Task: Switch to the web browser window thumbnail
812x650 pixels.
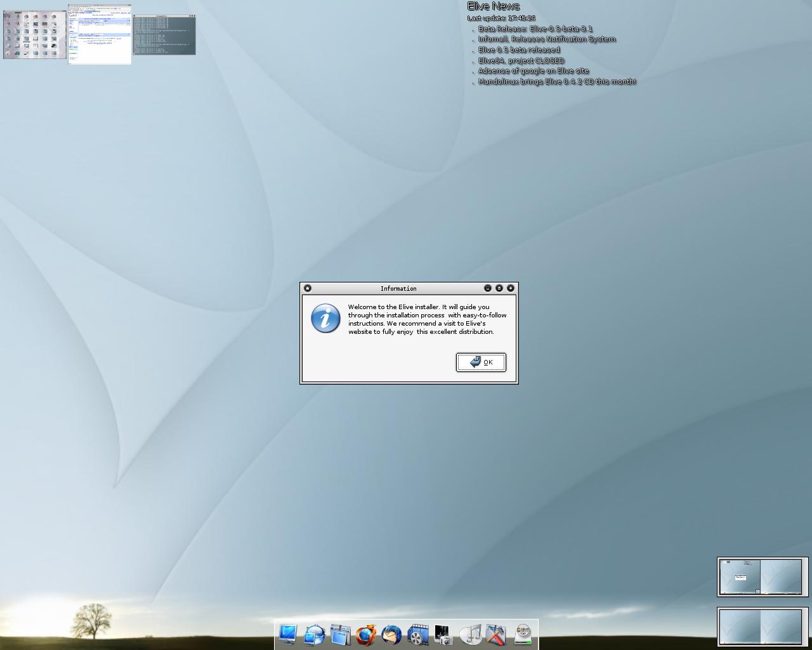Action: tap(100, 34)
